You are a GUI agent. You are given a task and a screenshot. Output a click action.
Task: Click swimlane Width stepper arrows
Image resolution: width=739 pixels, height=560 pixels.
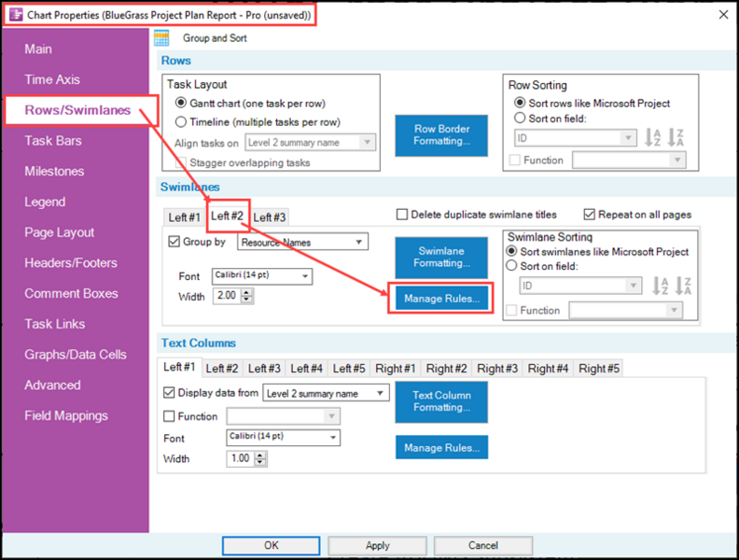click(x=246, y=296)
